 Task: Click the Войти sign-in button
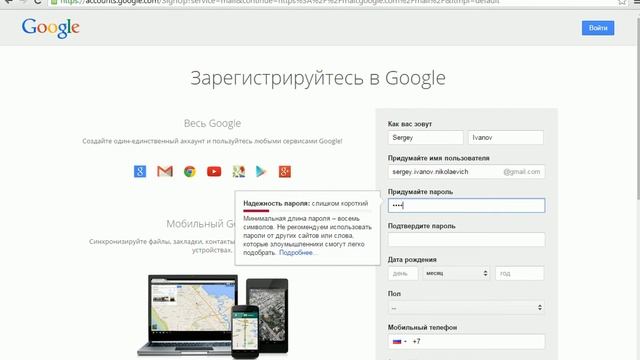598,28
